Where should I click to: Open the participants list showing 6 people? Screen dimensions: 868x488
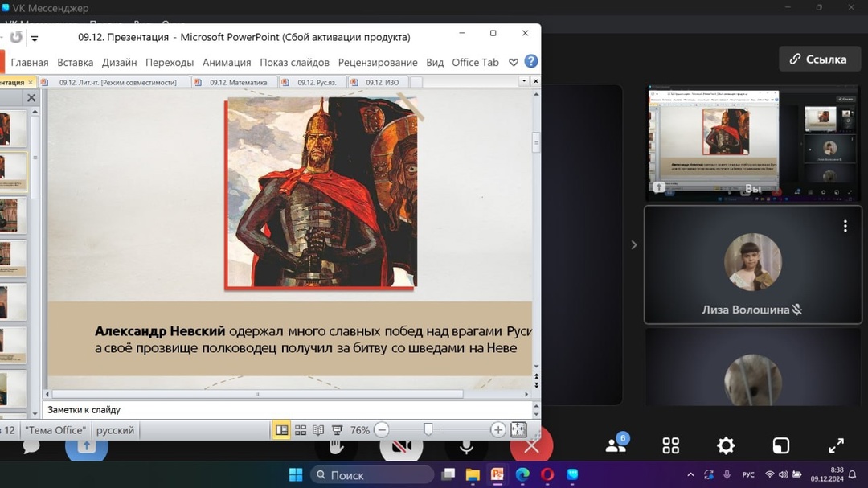(616, 445)
